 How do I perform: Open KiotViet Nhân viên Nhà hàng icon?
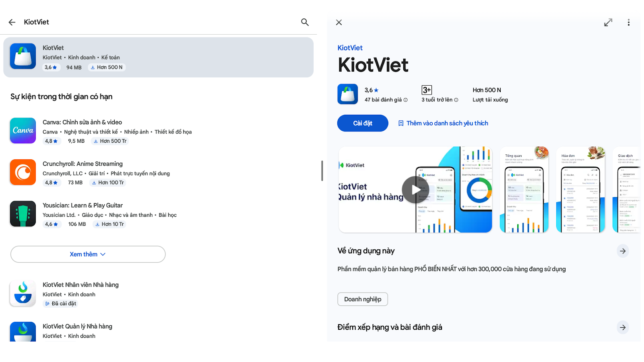coord(23,293)
